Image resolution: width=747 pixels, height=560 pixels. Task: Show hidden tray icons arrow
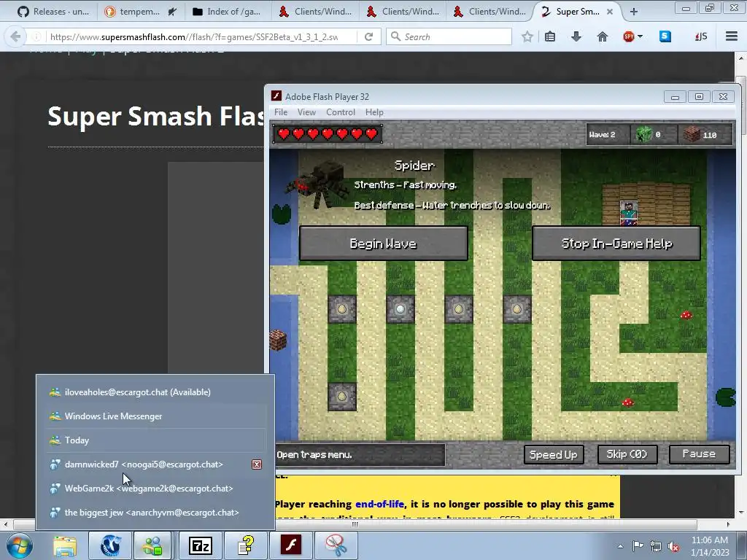click(x=620, y=546)
